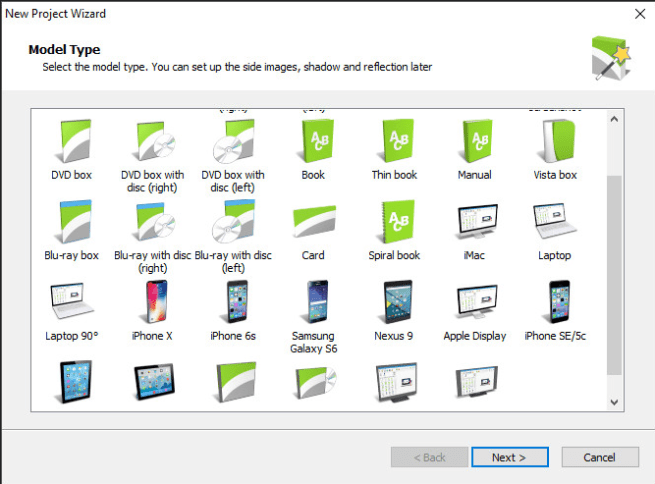Pick Blu-ray with disc (right)

click(152, 237)
